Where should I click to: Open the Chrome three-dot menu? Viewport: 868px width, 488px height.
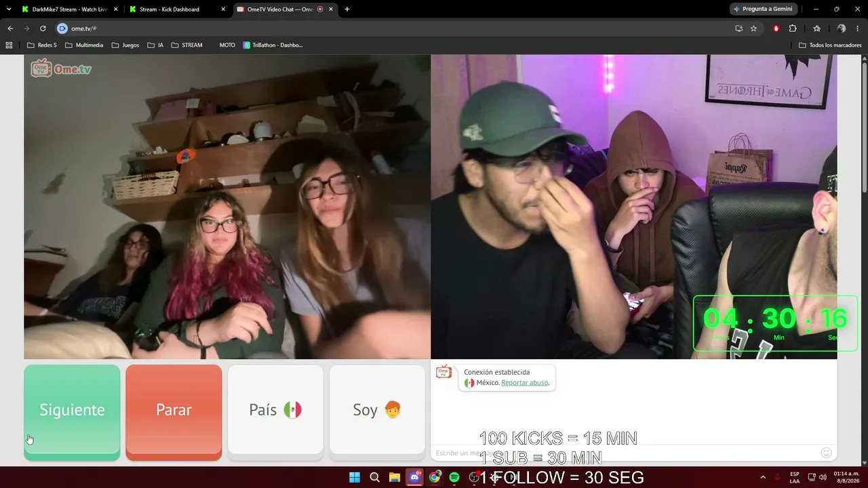coord(859,28)
